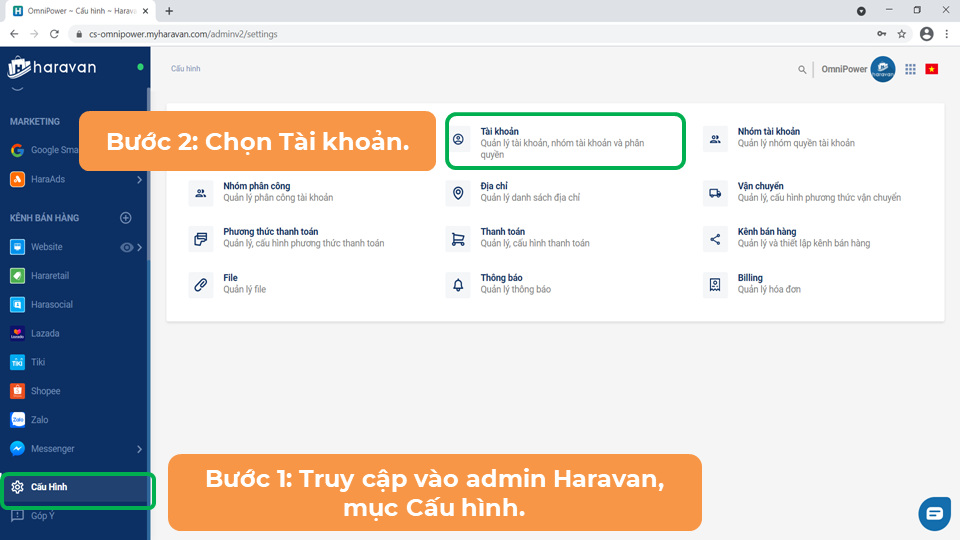
Task: Change language with Vietnam flag
Action: 932,69
